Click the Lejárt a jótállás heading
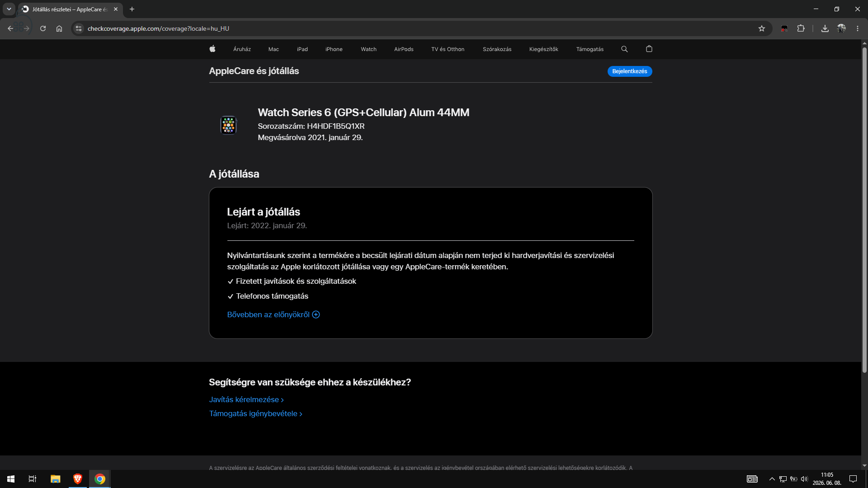Viewport: 868px width, 488px height. (x=264, y=211)
